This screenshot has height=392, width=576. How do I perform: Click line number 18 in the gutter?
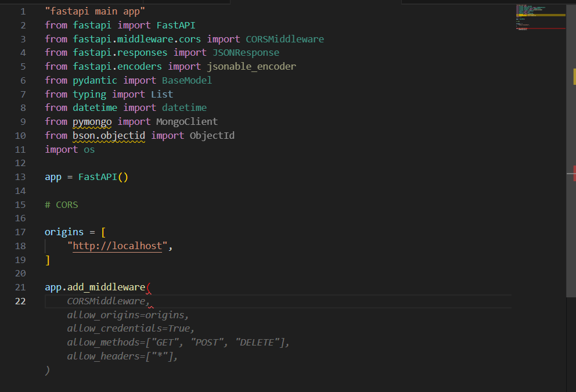point(20,246)
